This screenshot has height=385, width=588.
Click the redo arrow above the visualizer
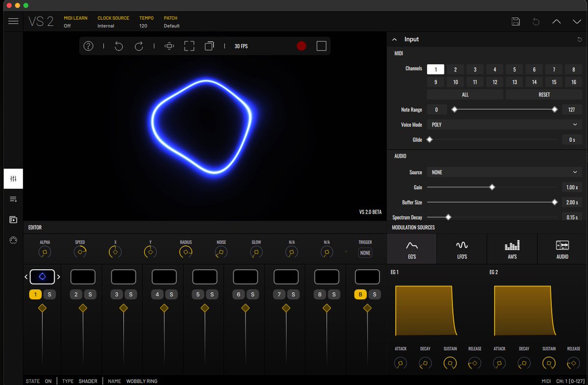(139, 46)
